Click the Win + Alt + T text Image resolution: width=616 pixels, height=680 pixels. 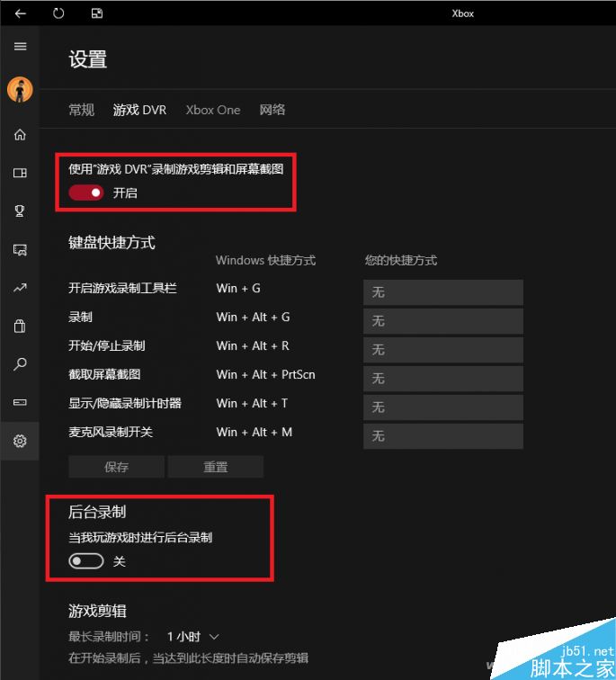(x=252, y=403)
